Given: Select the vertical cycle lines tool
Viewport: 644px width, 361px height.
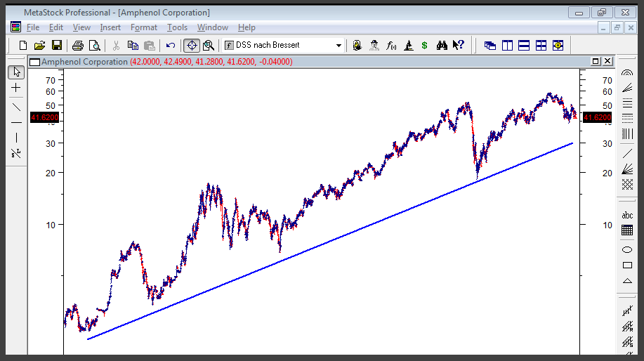Looking at the screenshot, I should point(627,134).
